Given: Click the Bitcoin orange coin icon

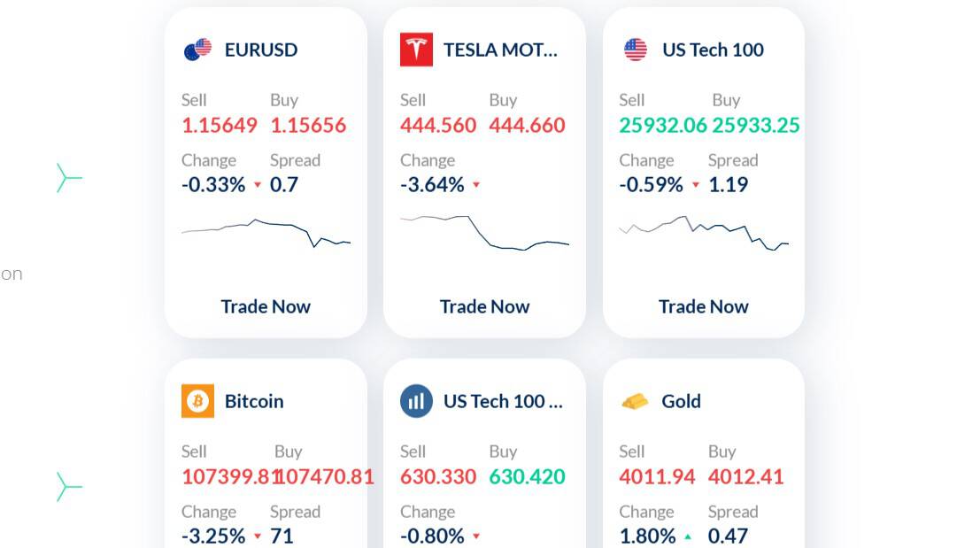Looking at the screenshot, I should point(197,401).
